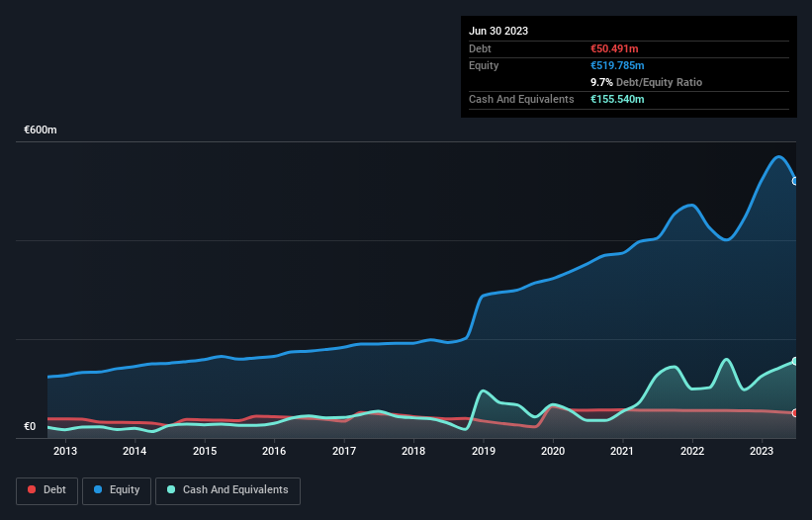The height and width of the screenshot is (520, 812).
Task: Click the 2015 x-axis label
Action: [x=205, y=451]
